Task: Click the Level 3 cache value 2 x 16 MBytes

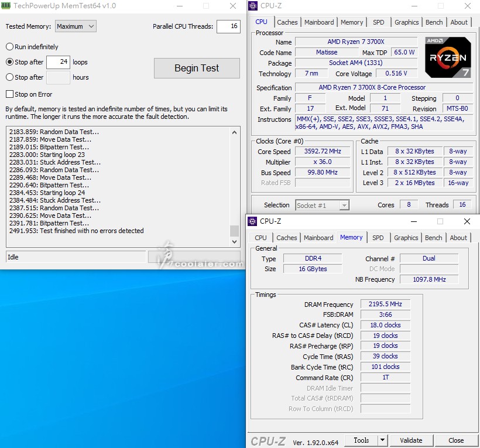Action: click(415, 183)
